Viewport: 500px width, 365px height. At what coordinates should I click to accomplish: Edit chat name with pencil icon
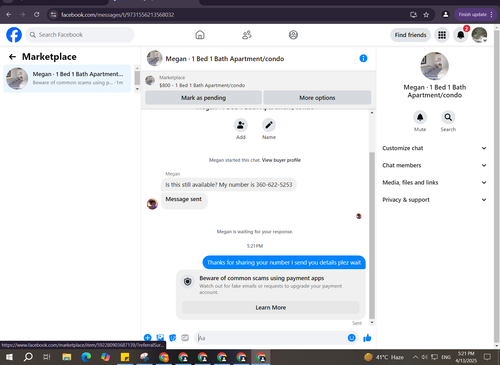[269, 125]
